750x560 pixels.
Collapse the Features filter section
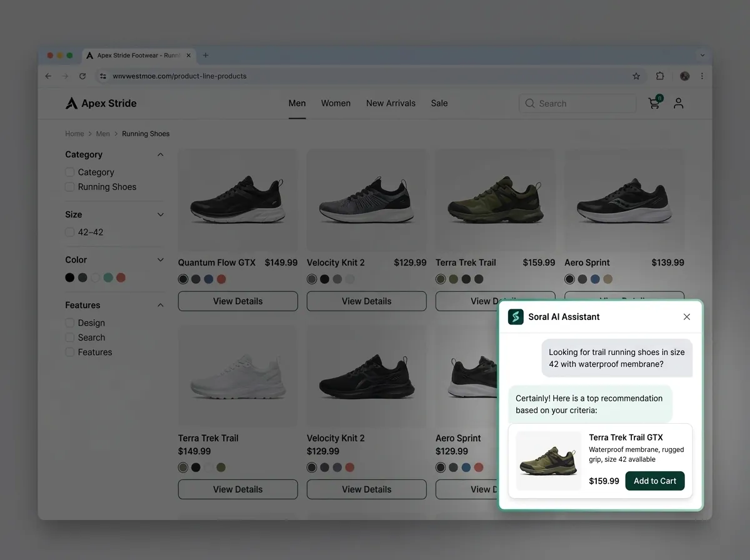pos(161,305)
